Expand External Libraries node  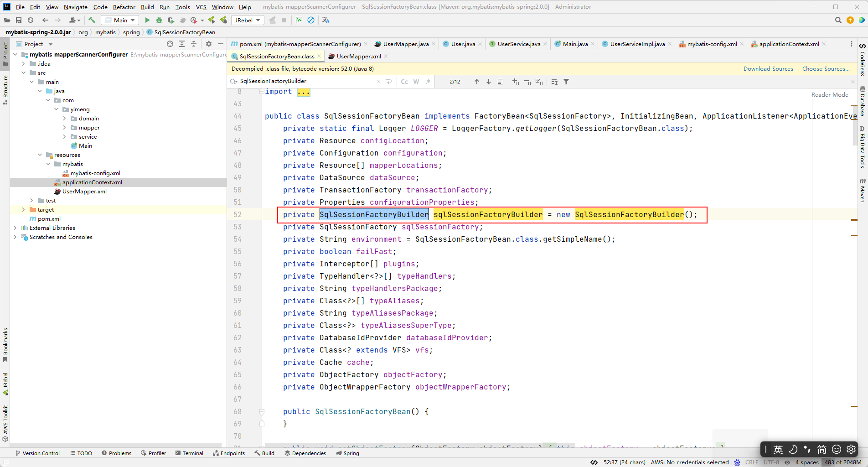click(x=15, y=228)
